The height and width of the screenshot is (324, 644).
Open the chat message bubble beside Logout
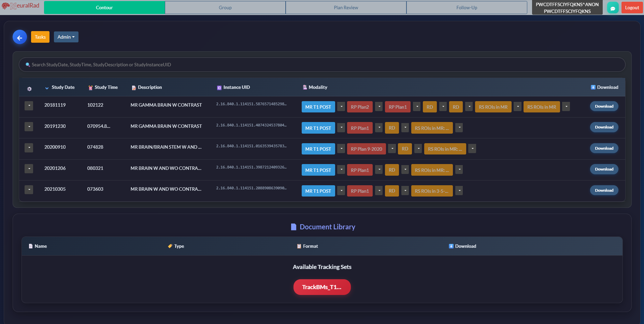pos(613,7)
